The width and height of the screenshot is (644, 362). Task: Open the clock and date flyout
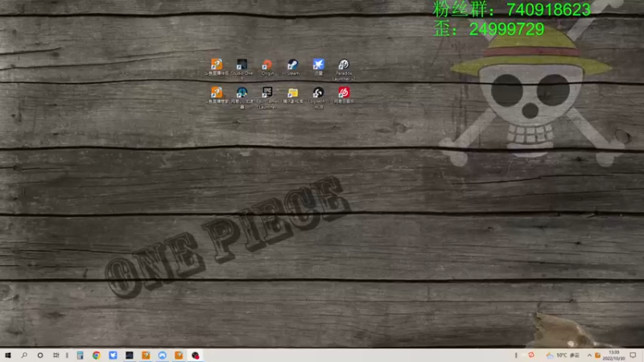tap(613, 356)
